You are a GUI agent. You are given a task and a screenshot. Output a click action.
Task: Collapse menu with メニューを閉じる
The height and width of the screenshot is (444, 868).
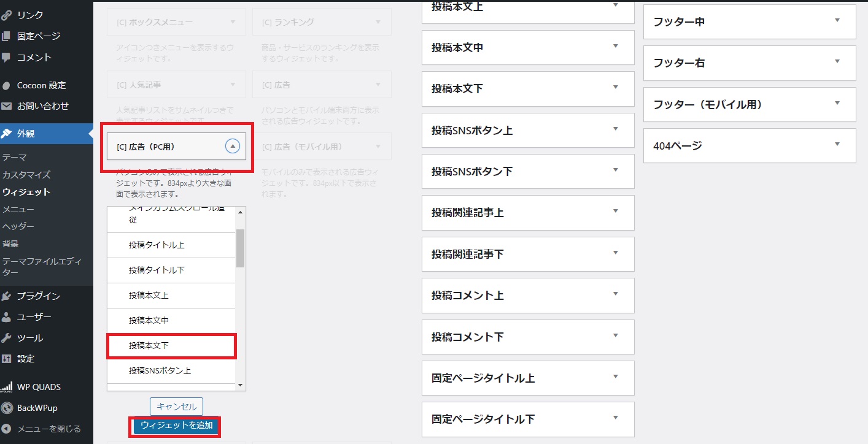click(x=48, y=429)
